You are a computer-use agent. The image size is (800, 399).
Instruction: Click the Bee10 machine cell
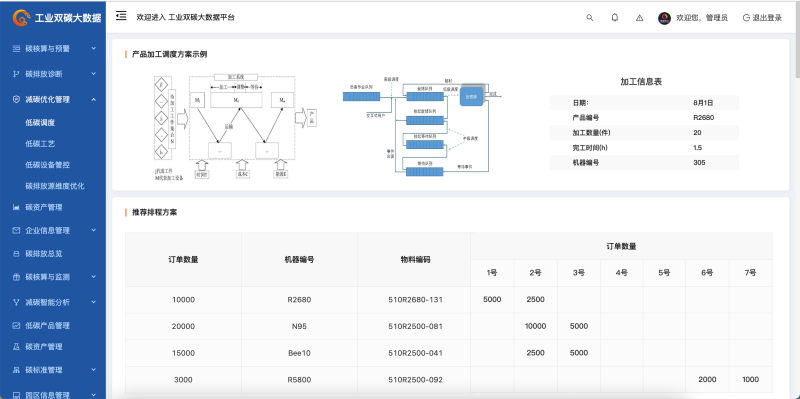pos(299,353)
